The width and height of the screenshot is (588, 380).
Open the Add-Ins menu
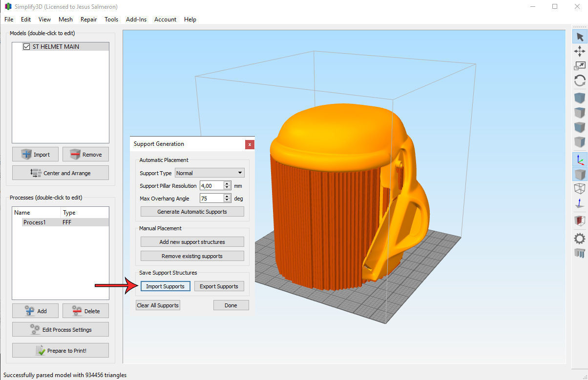coord(136,20)
